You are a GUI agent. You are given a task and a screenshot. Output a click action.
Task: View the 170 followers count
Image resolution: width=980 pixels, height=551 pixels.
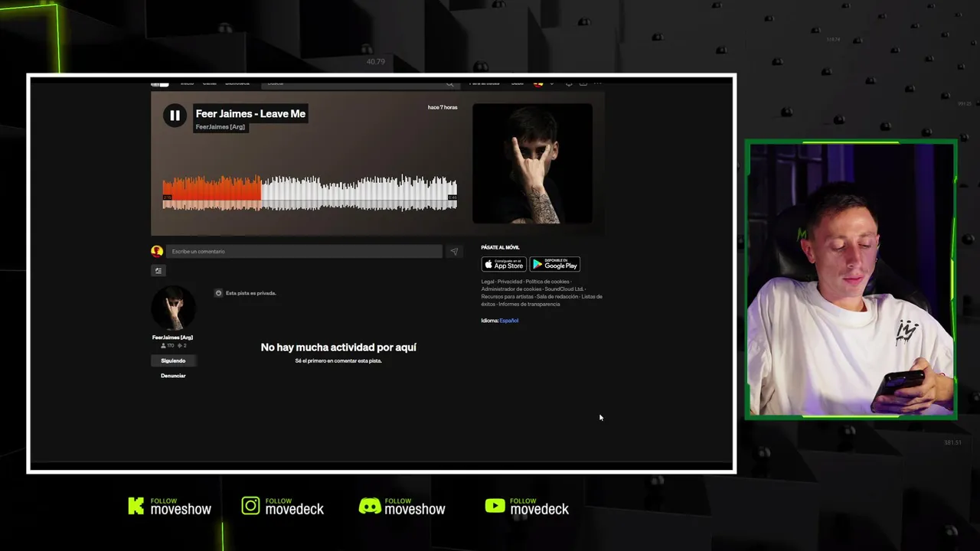(x=167, y=346)
